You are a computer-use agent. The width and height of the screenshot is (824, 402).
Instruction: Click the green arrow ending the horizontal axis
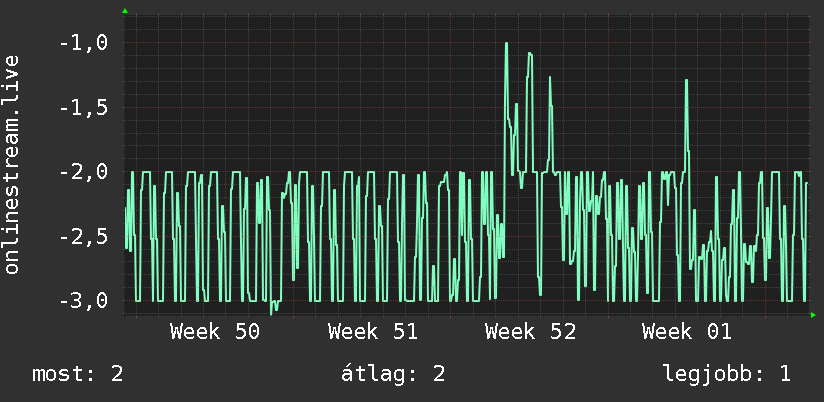(813, 315)
